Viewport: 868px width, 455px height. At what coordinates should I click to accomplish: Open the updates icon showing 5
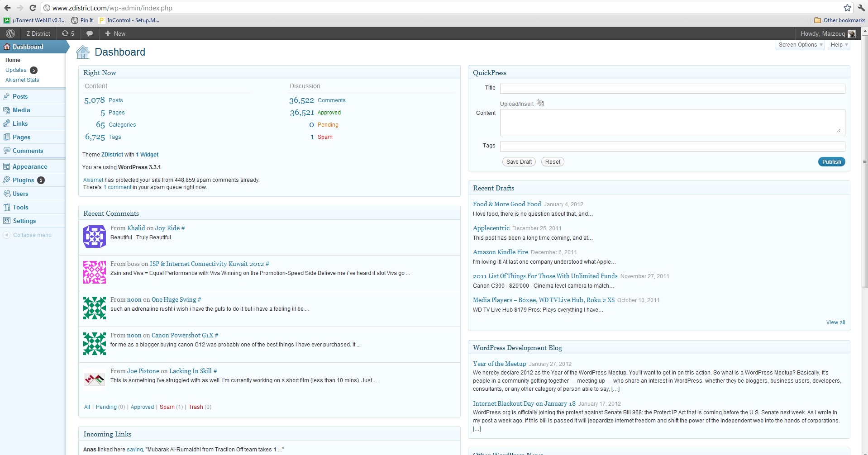(x=68, y=33)
